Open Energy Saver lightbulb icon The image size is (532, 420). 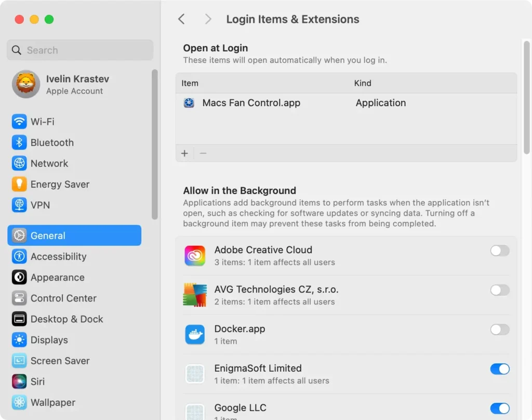(19, 184)
